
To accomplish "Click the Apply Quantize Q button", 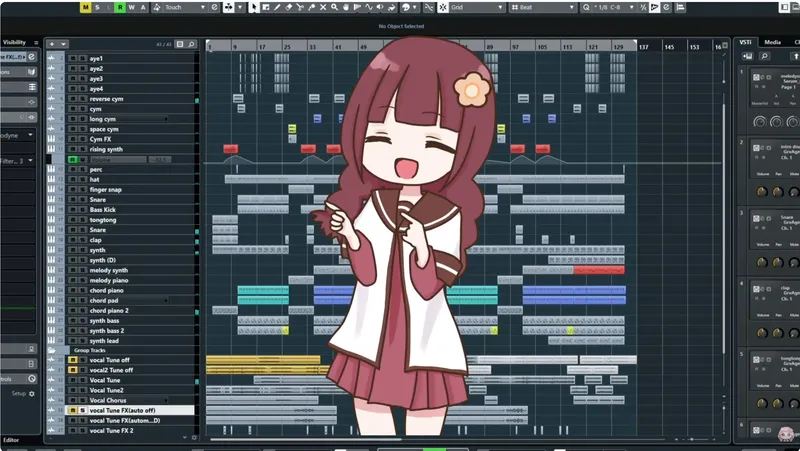I will [586, 7].
